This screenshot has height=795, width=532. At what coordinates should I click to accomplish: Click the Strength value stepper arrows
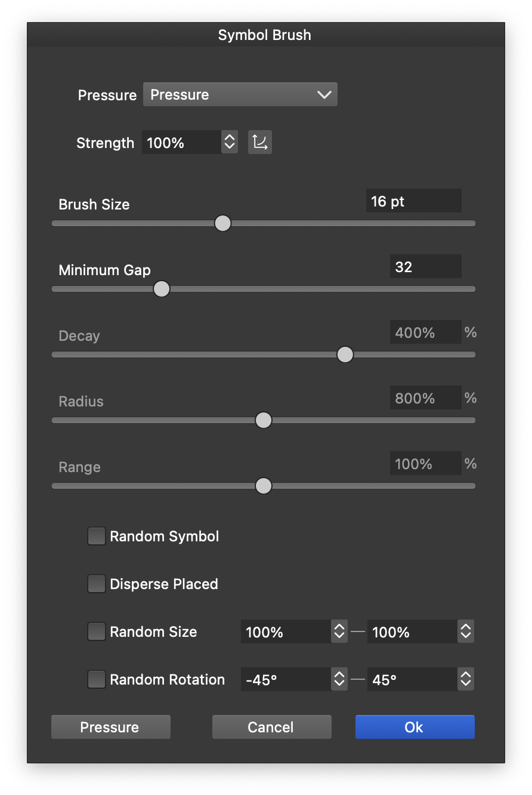coord(230,143)
